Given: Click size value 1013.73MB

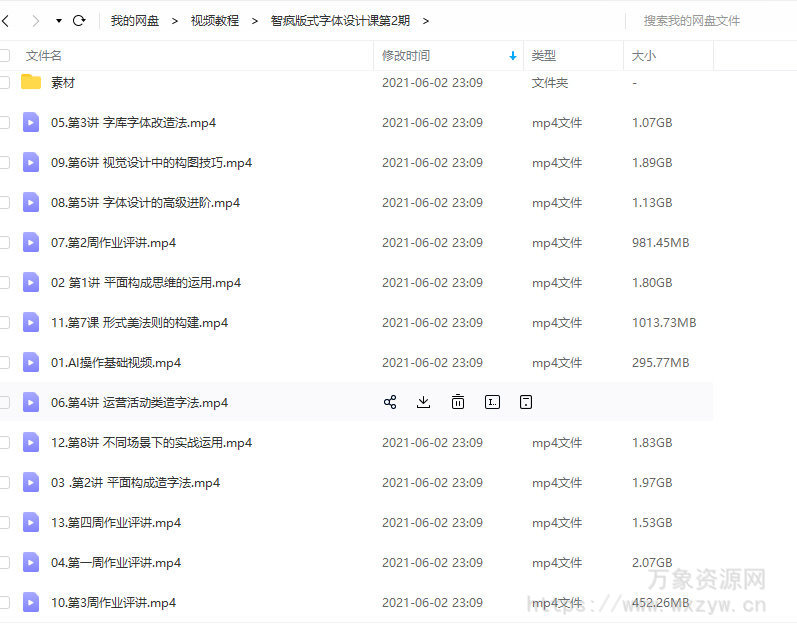Looking at the screenshot, I should pyautogui.click(x=664, y=322).
